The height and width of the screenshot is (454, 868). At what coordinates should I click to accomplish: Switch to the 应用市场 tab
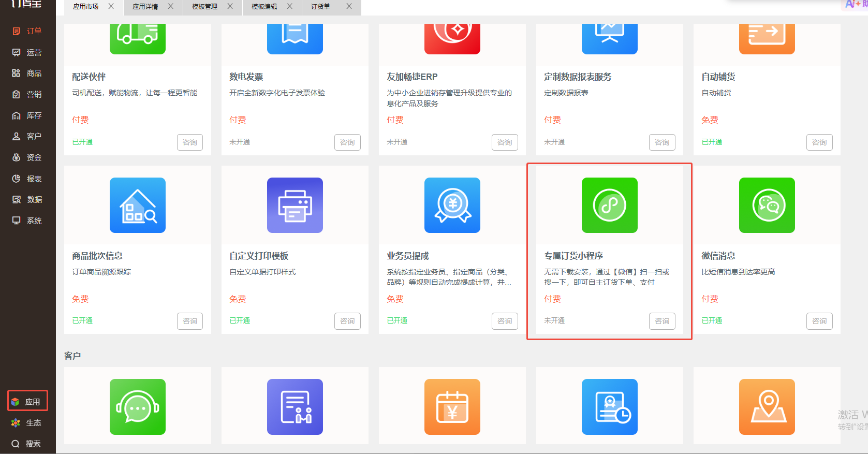pos(85,7)
